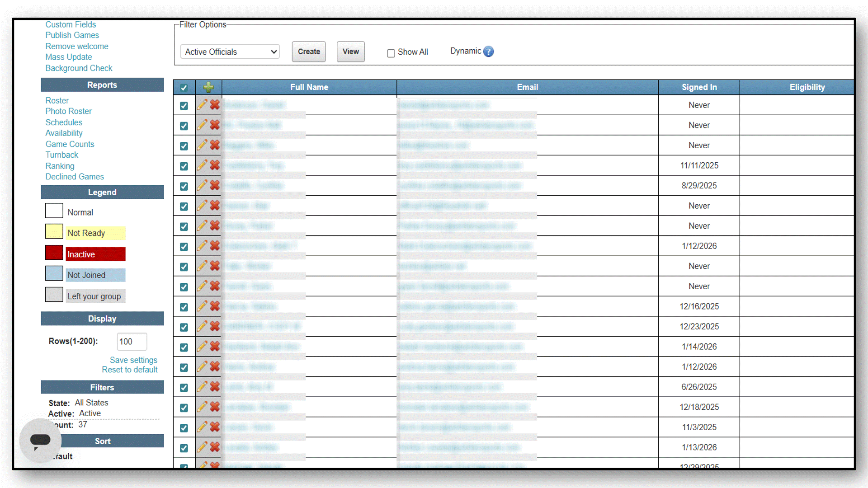Click the red Inactive legend swatch
The image size is (868, 488).
pos(54,253)
